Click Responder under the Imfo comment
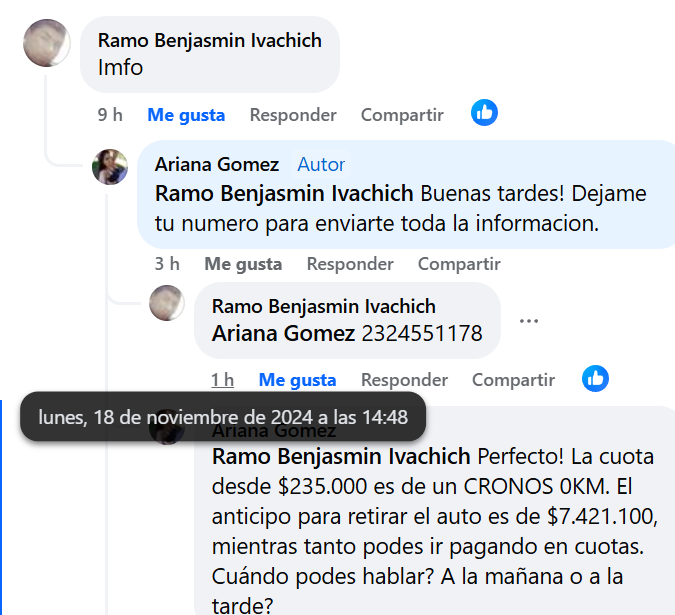Viewport: 675px width, 615px height. pos(293,115)
